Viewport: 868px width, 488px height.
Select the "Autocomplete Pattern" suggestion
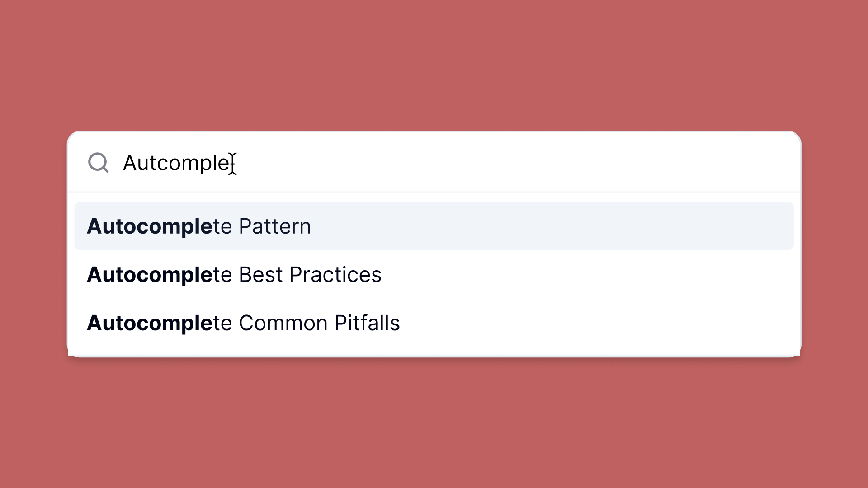(x=199, y=226)
